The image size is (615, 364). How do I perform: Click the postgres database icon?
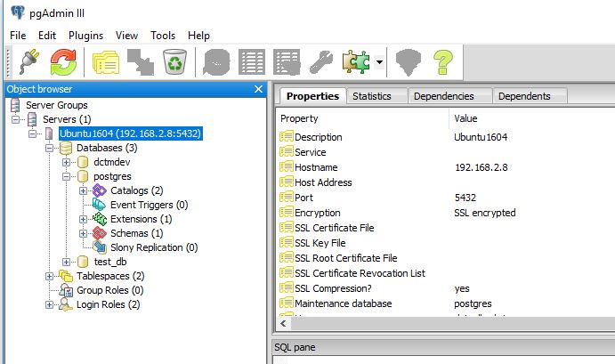pyautogui.click(x=83, y=176)
